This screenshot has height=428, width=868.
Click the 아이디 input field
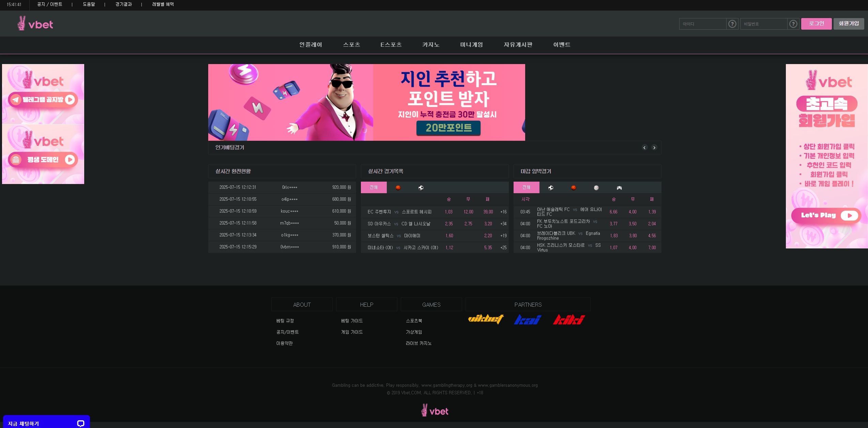(703, 24)
